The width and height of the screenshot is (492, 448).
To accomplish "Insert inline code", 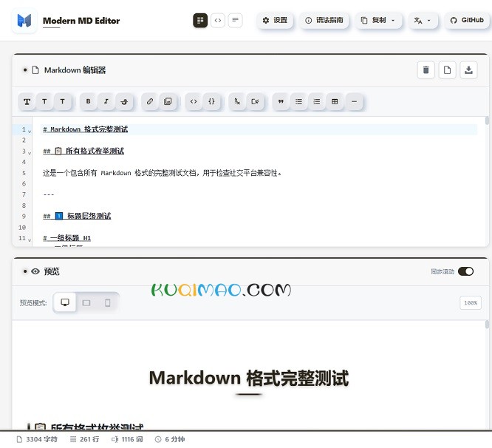I will [x=194, y=101].
